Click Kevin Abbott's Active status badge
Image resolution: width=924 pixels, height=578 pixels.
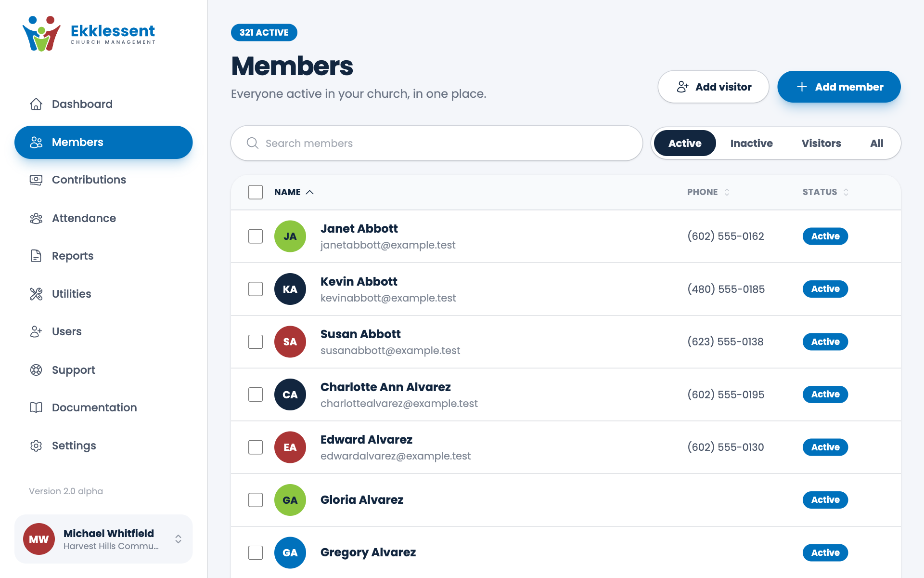(825, 289)
